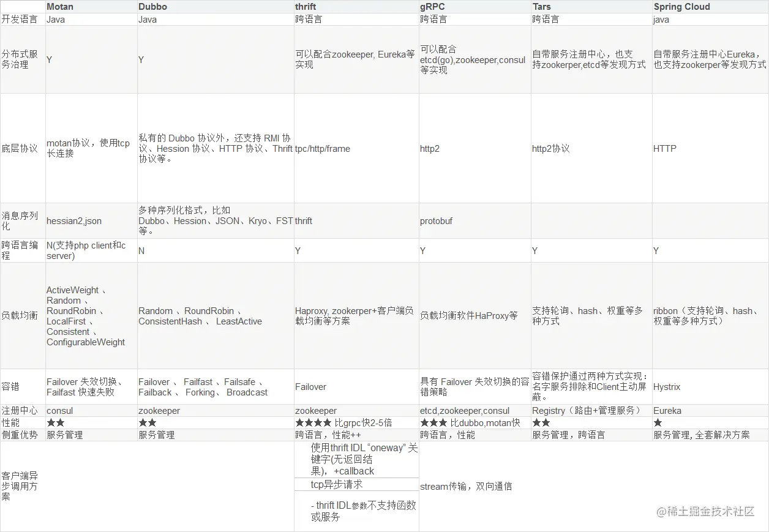Click Spring Cloud's '自带服务注册中心Eureka' cell

coord(710,59)
